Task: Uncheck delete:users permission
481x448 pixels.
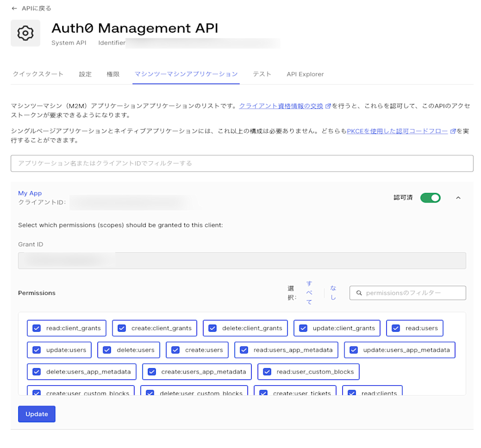Action: pyautogui.click(x=107, y=350)
